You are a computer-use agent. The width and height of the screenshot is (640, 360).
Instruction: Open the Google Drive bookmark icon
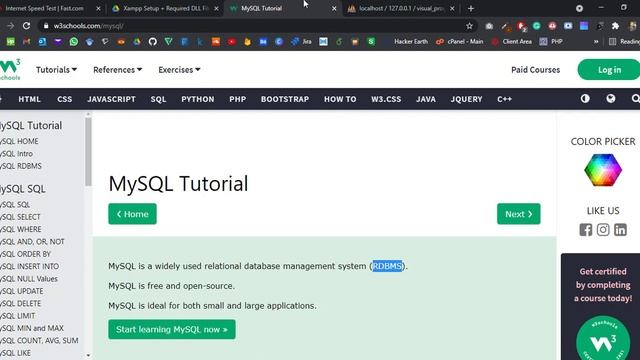(136, 42)
